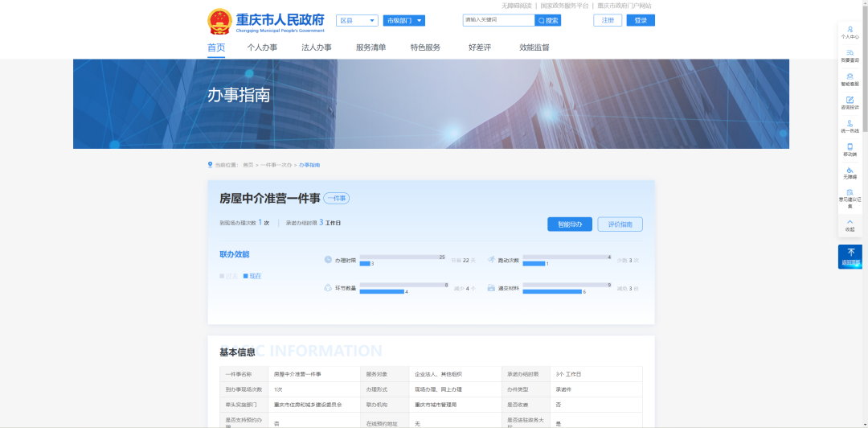
Task: Open 统一热线 phone sidebar icon
Action: (x=850, y=126)
